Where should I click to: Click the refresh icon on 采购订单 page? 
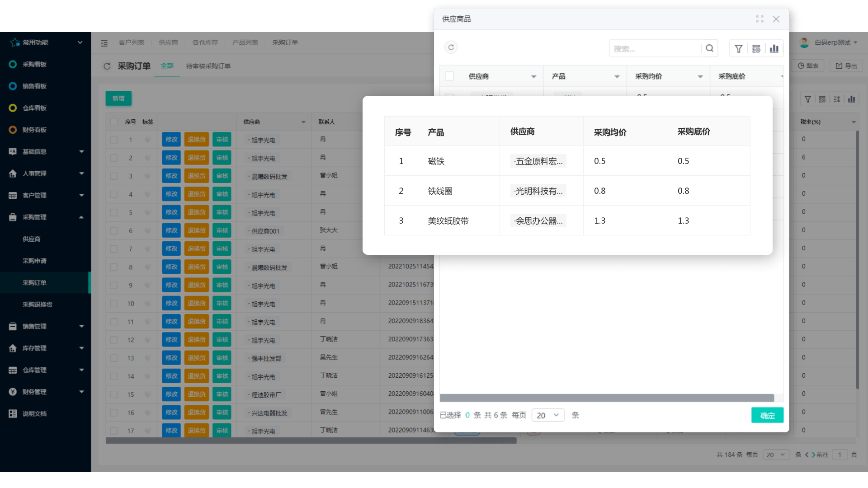click(106, 66)
